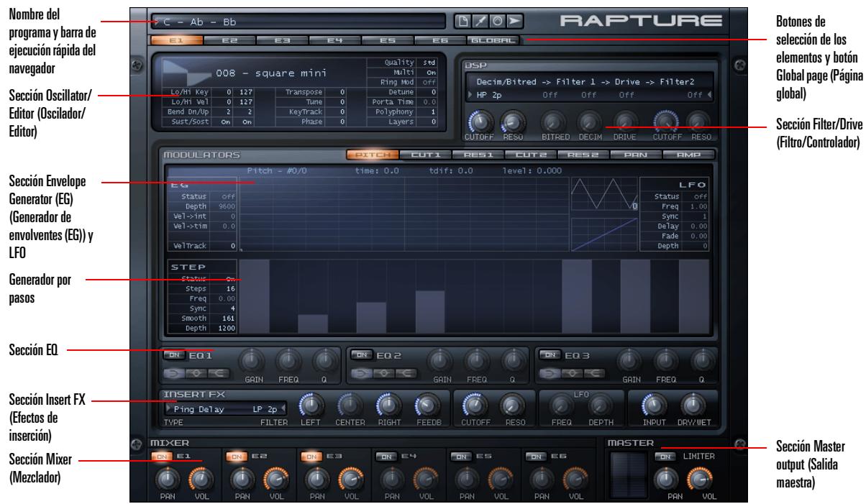This screenshot has height=504, width=866.
Task: Select the AMP modulator tab
Action: (x=690, y=154)
